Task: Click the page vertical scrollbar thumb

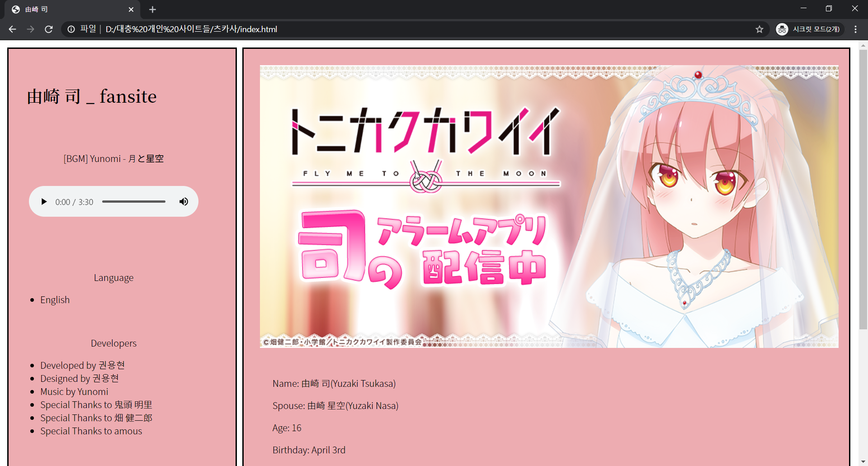Action: [863, 189]
